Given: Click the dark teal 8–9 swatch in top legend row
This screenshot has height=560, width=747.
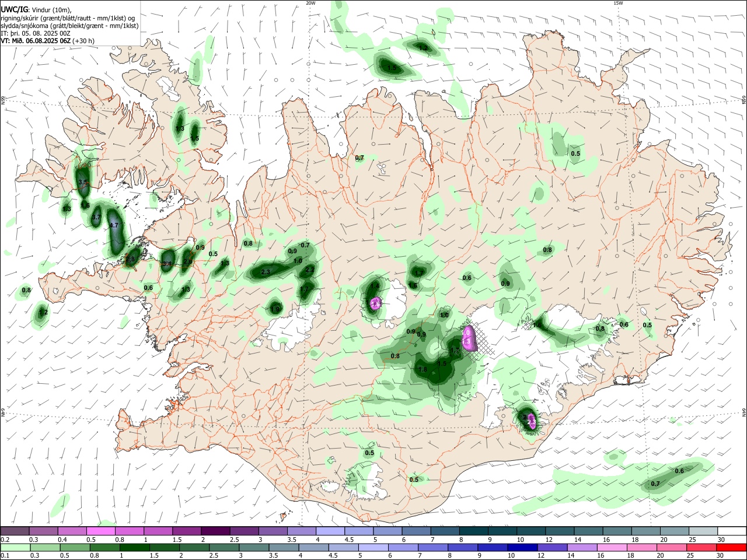Looking at the screenshot, I should point(473,531).
